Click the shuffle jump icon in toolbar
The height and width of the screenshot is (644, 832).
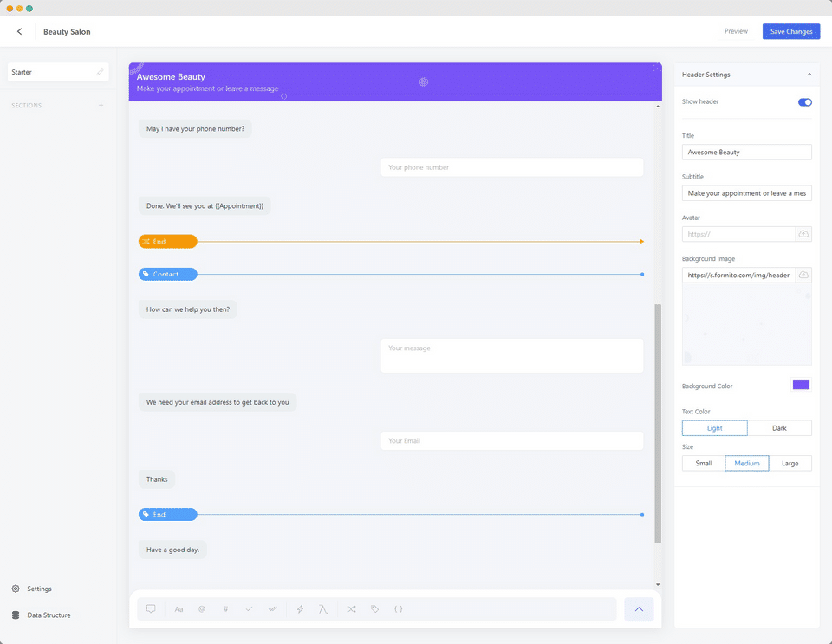(351, 609)
